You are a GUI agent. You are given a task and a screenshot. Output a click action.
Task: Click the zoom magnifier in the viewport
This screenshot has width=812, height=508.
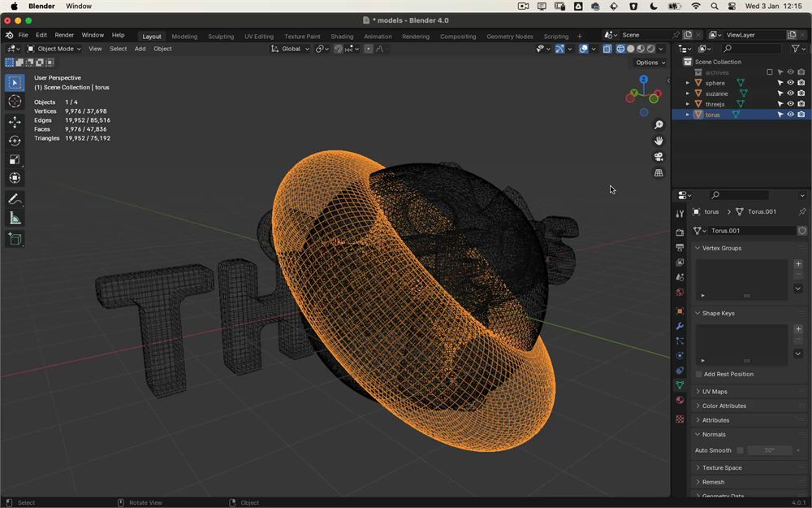pyautogui.click(x=659, y=125)
